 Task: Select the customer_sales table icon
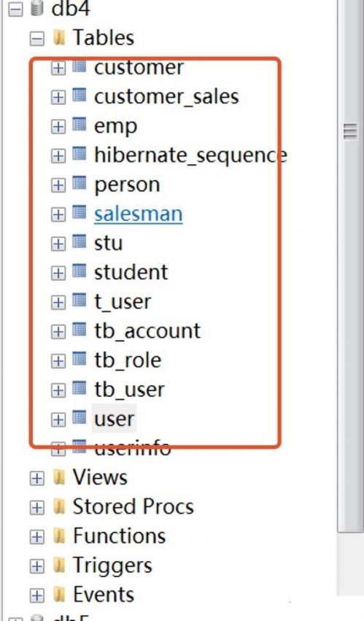80,96
